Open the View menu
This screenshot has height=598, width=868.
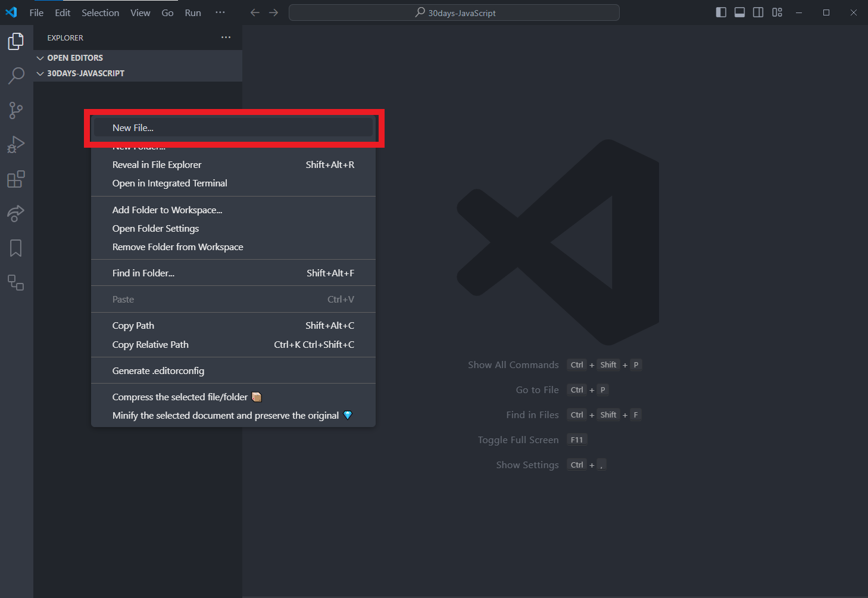coord(140,13)
